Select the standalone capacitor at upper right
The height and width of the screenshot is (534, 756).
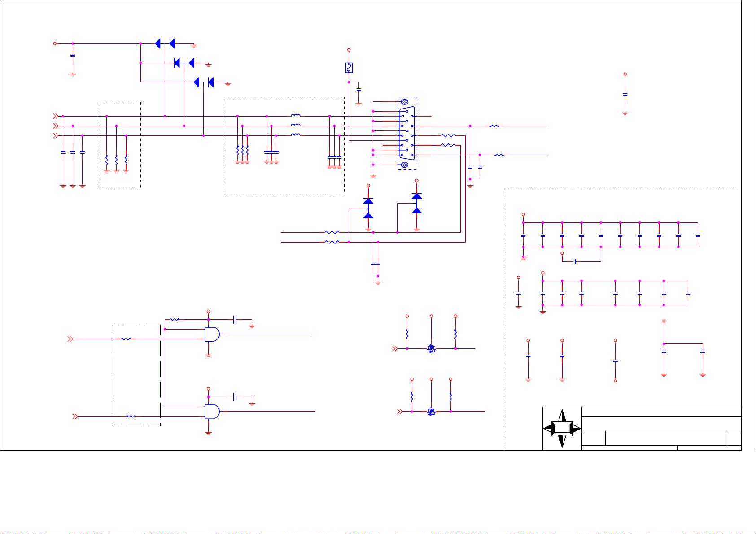625,94
